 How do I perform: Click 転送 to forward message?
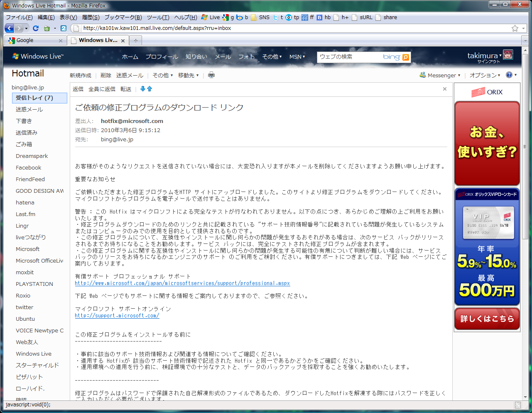[126, 89]
